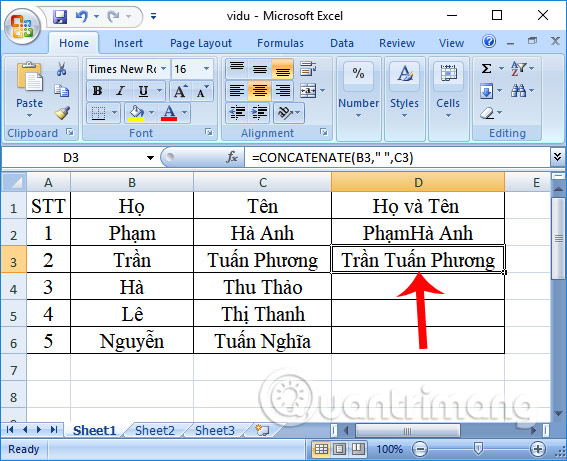Apply cell borders button
The width and height of the screenshot is (567, 461).
[x=98, y=113]
